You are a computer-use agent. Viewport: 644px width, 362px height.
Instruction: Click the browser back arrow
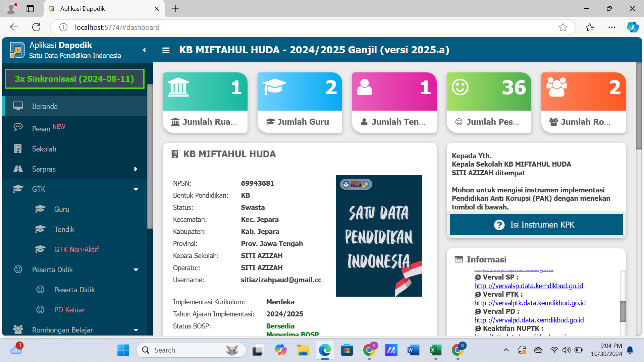click(x=14, y=27)
